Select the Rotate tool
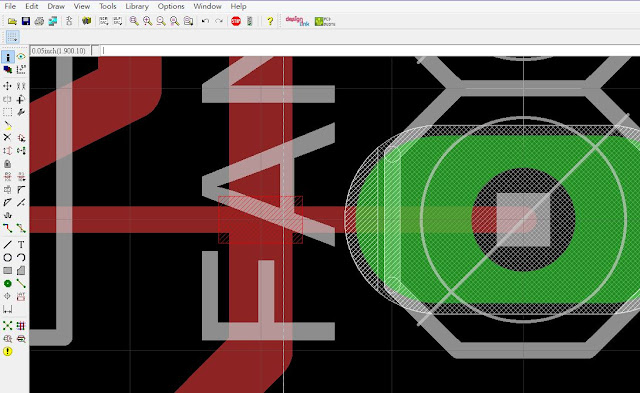This screenshot has width=640, height=393. point(21,99)
